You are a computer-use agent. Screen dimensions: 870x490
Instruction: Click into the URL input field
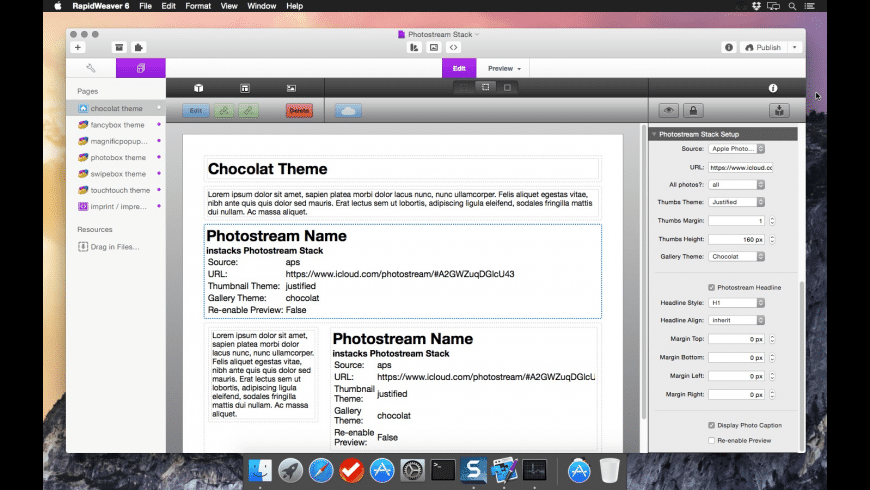pyautogui.click(x=740, y=168)
